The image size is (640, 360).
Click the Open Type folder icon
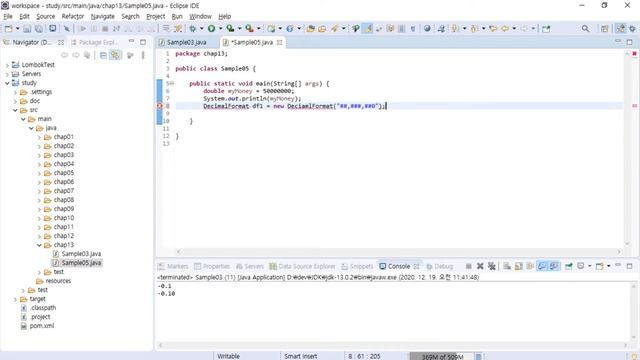pos(311,29)
